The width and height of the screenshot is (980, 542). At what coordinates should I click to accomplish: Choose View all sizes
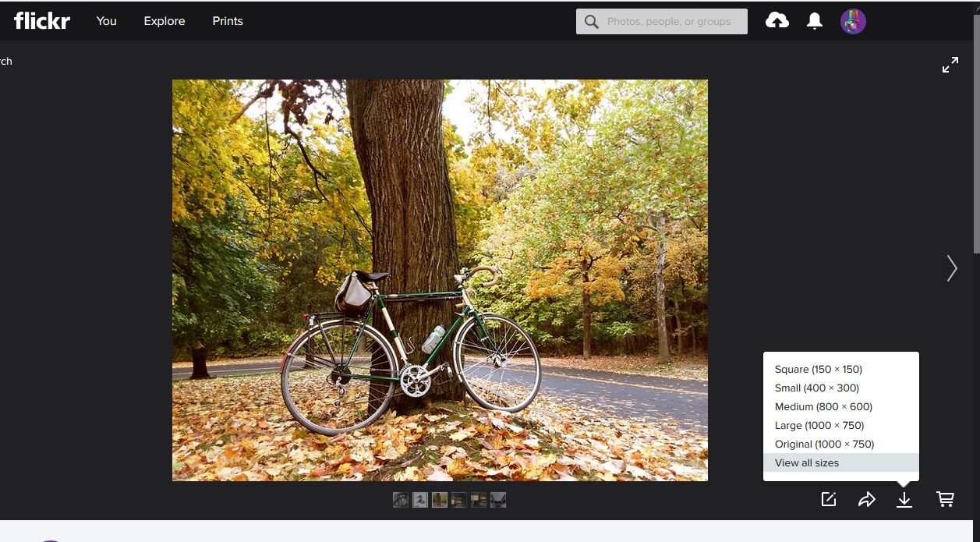(841, 462)
